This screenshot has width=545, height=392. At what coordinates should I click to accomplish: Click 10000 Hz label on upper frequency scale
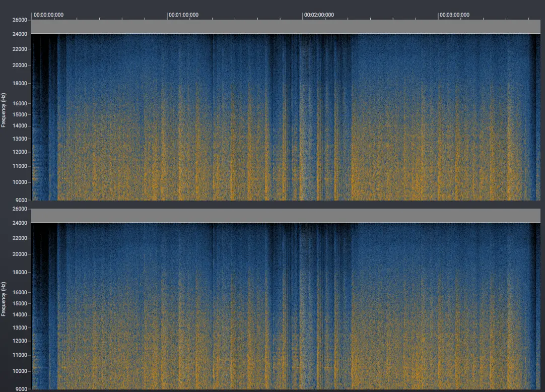click(20, 182)
